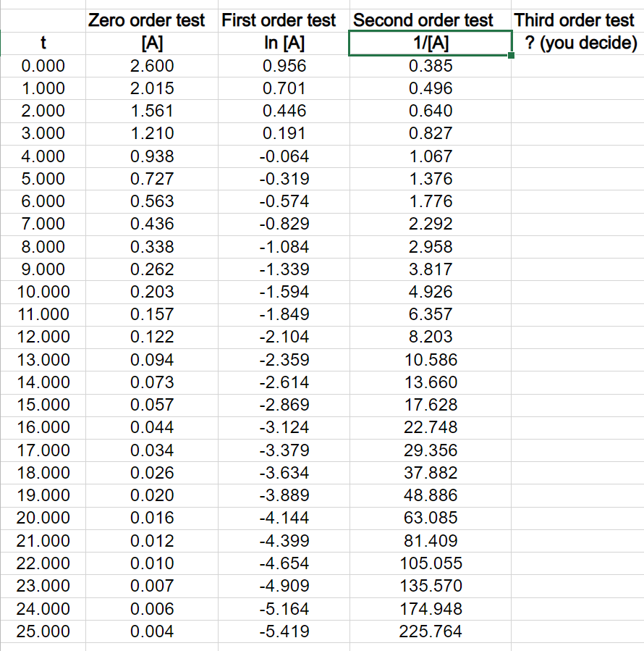Select cell with value -0.064
The height and width of the screenshot is (651, 644).
tap(284, 156)
